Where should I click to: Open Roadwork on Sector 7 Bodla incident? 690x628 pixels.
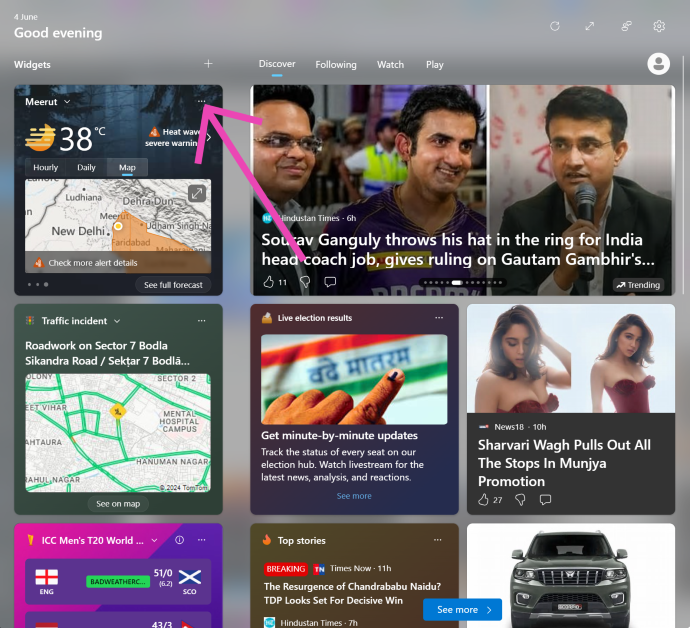(x=107, y=353)
